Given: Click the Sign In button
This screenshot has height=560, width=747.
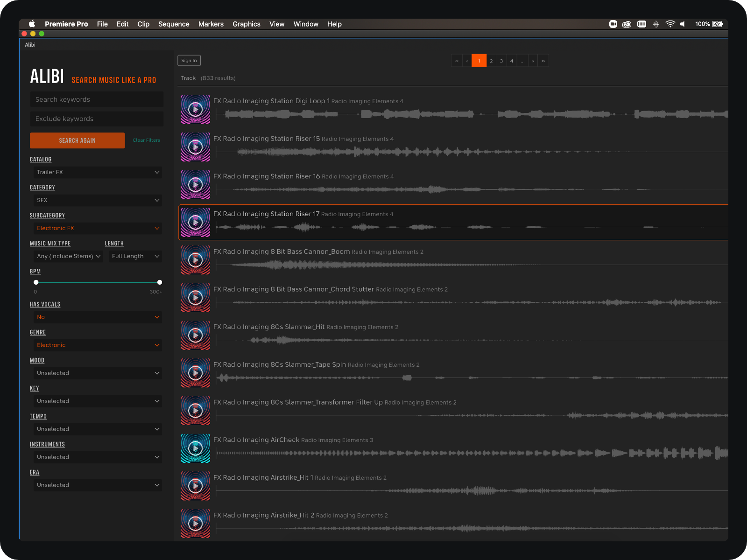Looking at the screenshot, I should pos(189,61).
